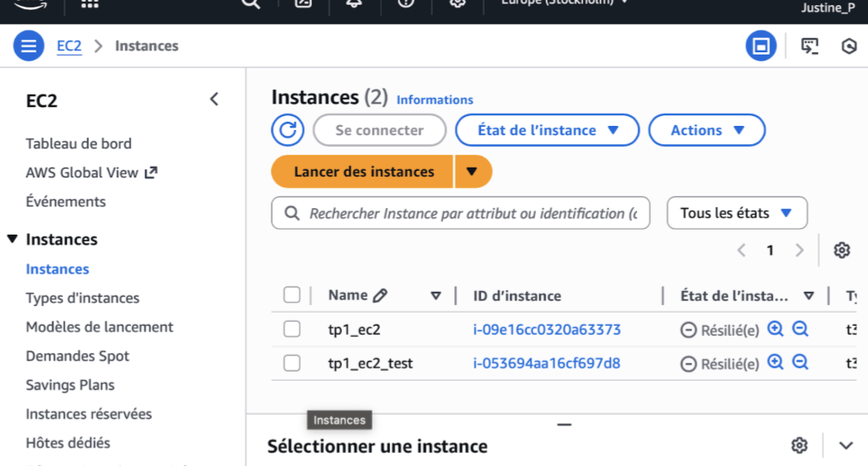
Task: Click page number 1
Action: (770, 250)
